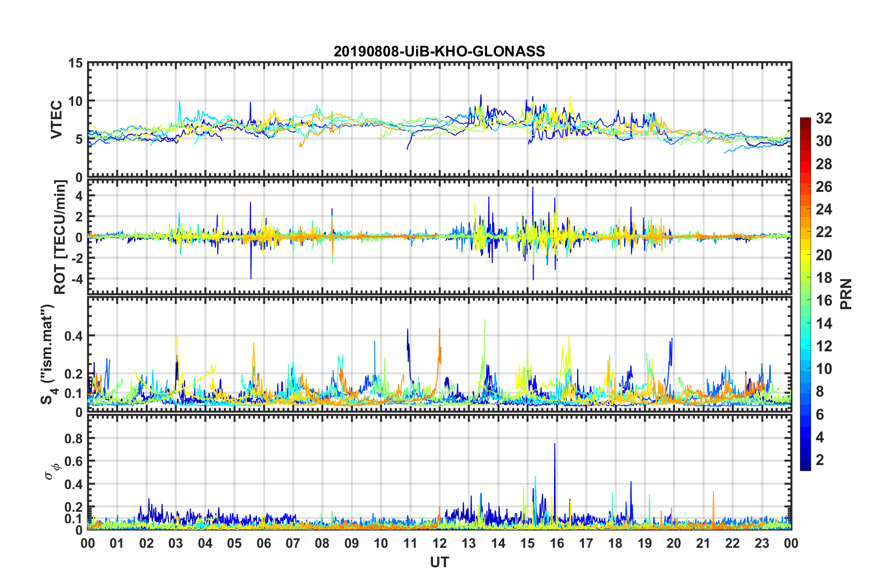Select the 8 tick on PRN colorbar

click(x=820, y=392)
